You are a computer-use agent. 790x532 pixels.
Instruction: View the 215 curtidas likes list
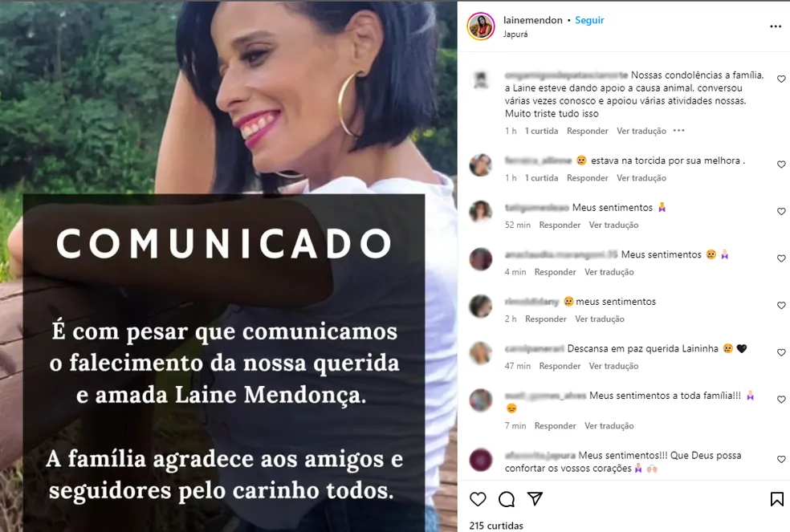496,526
